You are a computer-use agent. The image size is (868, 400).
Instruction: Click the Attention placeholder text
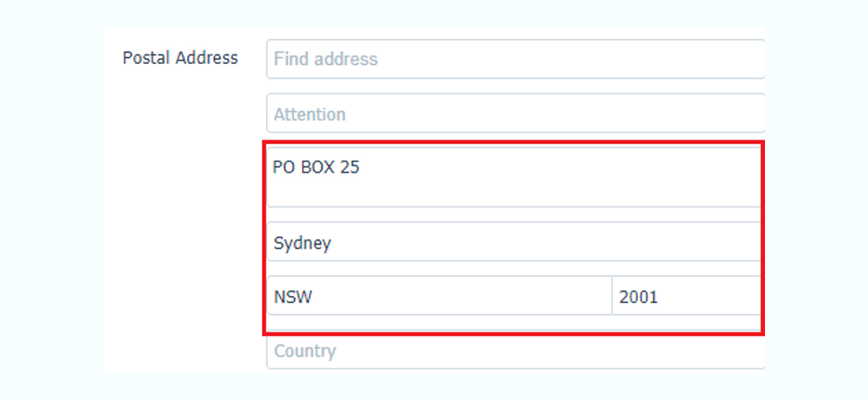310,114
